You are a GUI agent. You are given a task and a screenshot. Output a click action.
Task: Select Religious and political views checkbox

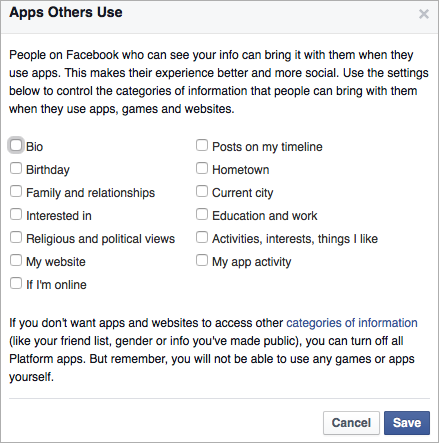click(16, 237)
